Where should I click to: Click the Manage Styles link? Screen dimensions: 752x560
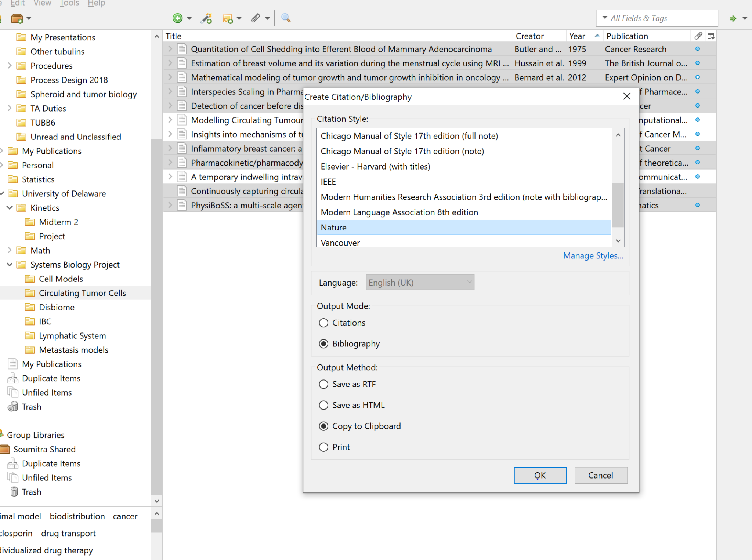tap(593, 256)
